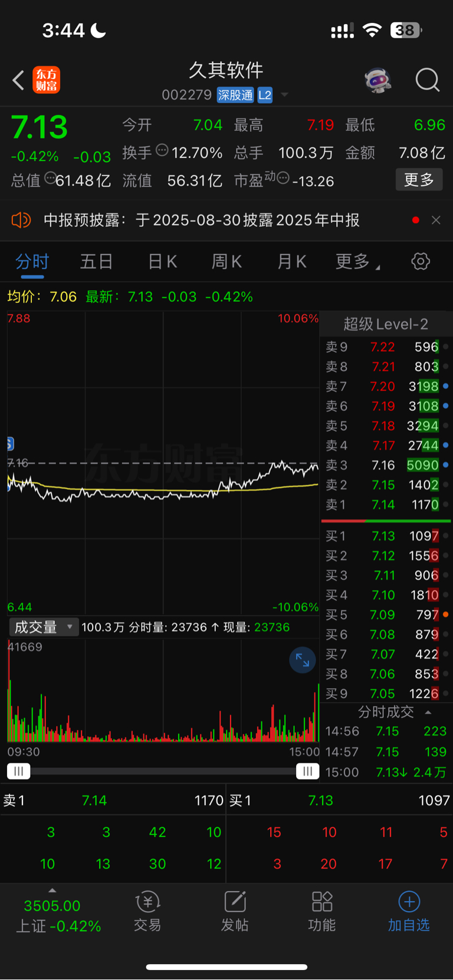Open the 东方财富 logo icon
The width and height of the screenshot is (453, 980).
(x=47, y=80)
